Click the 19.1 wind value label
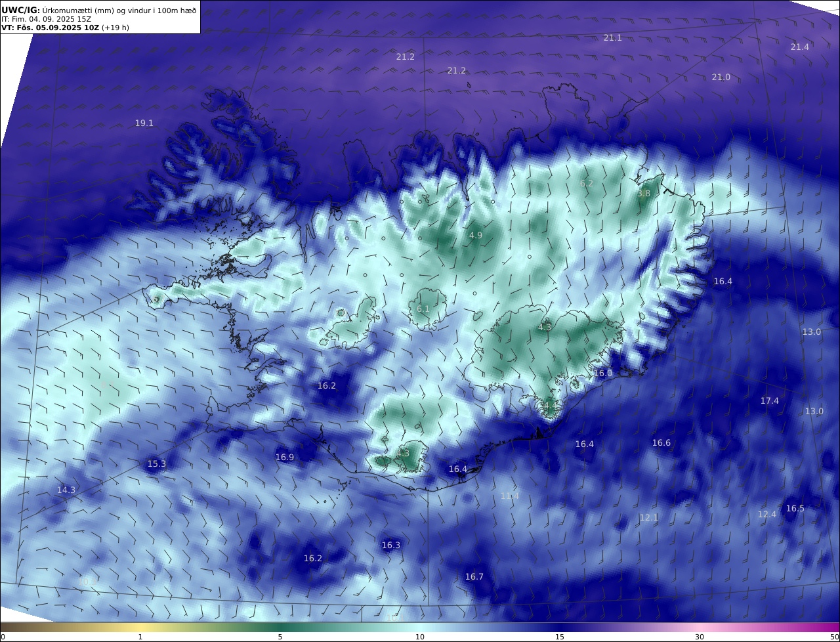This screenshot has height=642, width=840. tap(144, 123)
